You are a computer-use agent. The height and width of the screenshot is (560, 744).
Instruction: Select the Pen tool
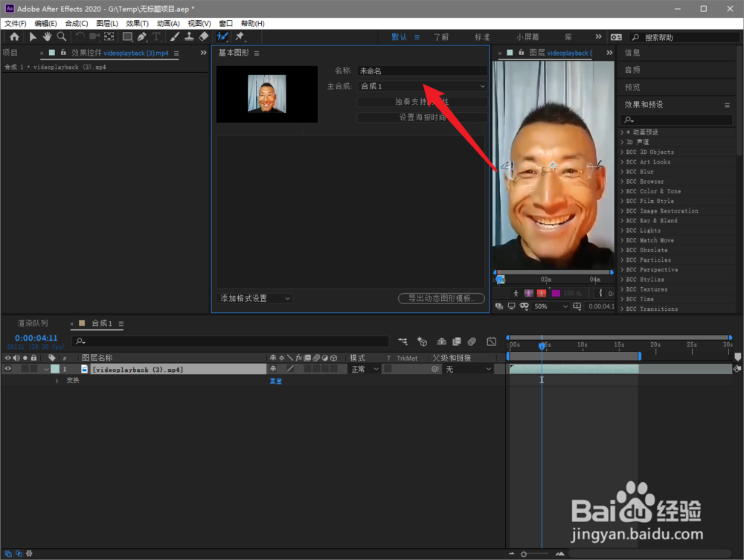point(141,36)
